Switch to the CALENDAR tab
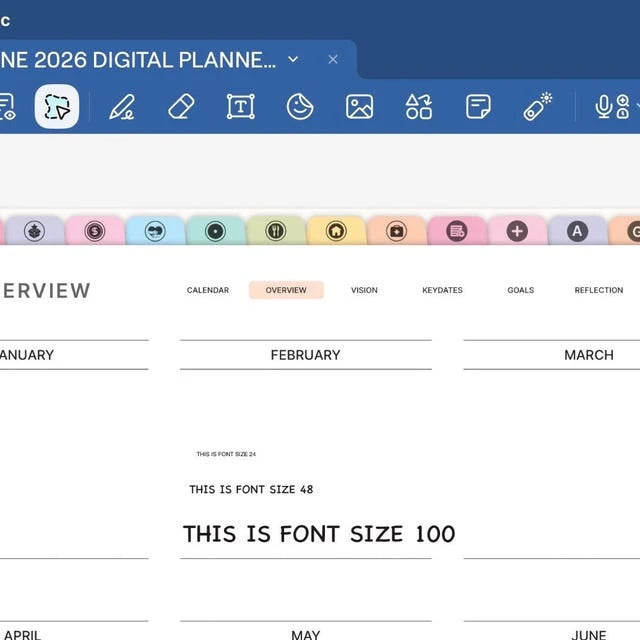Screen dimensions: 640x640 click(208, 290)
